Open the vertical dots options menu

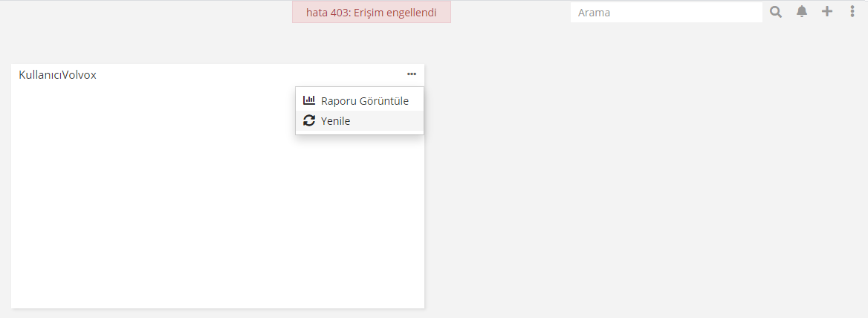click(x=852, y=12)
